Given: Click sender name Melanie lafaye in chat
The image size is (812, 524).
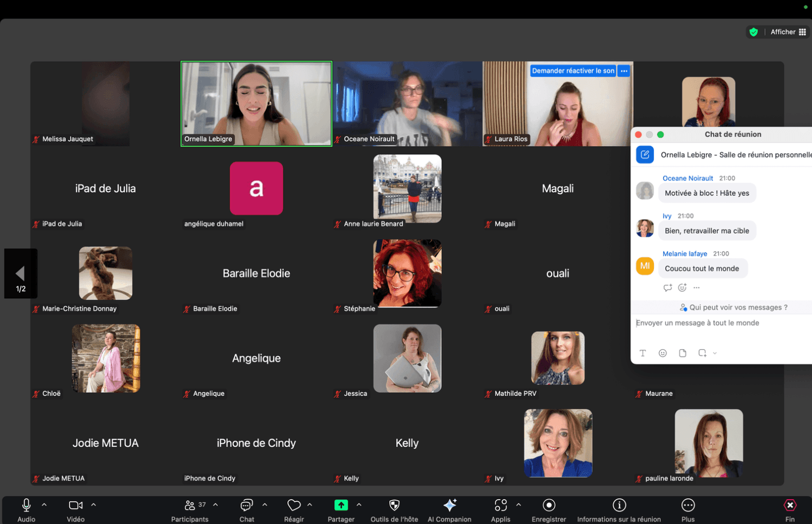Looking at the screenshot, I should [x=685, y=253].
